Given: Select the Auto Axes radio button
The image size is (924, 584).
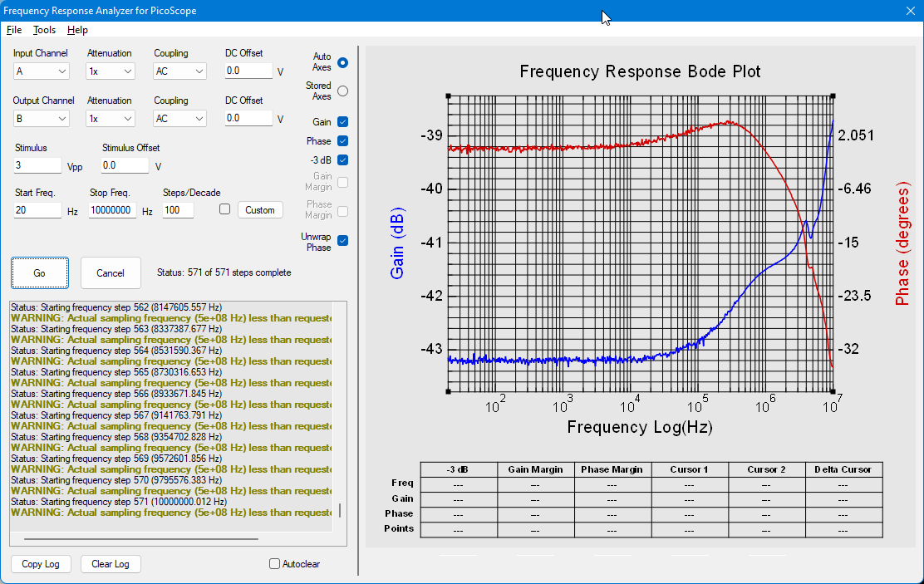Looking at the screenshot, I should (342, 62).
